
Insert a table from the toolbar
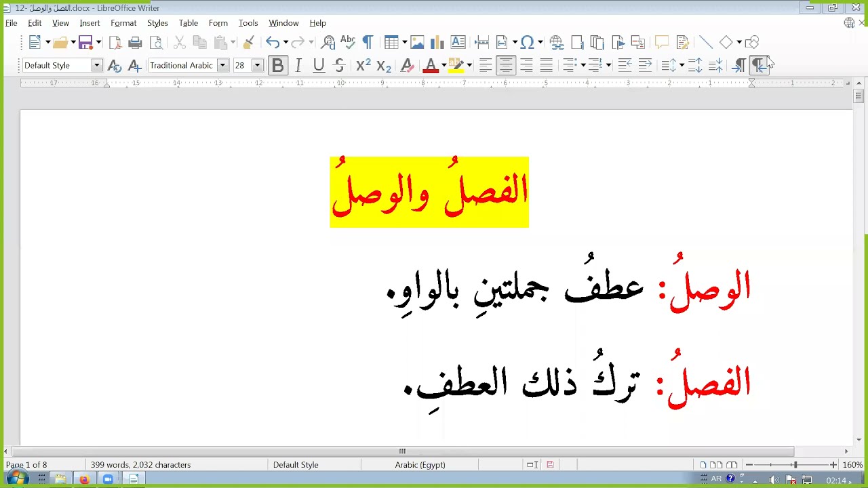tap(391, 43)
